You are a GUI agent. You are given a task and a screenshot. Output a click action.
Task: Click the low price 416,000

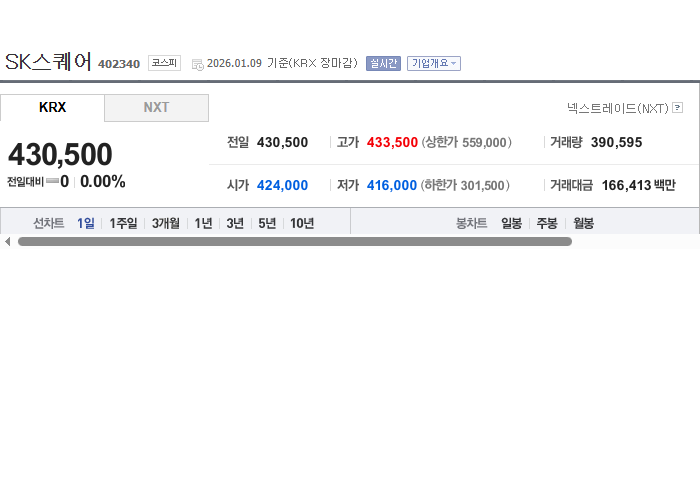point(392,185)
